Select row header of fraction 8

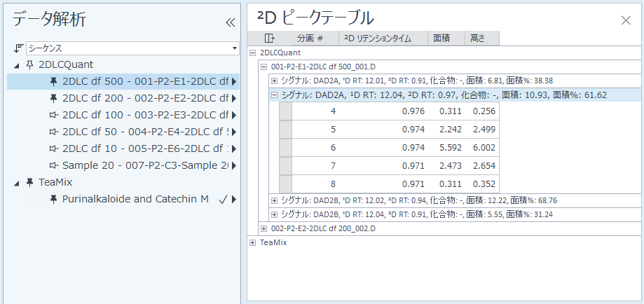click(x=285, y=184)
